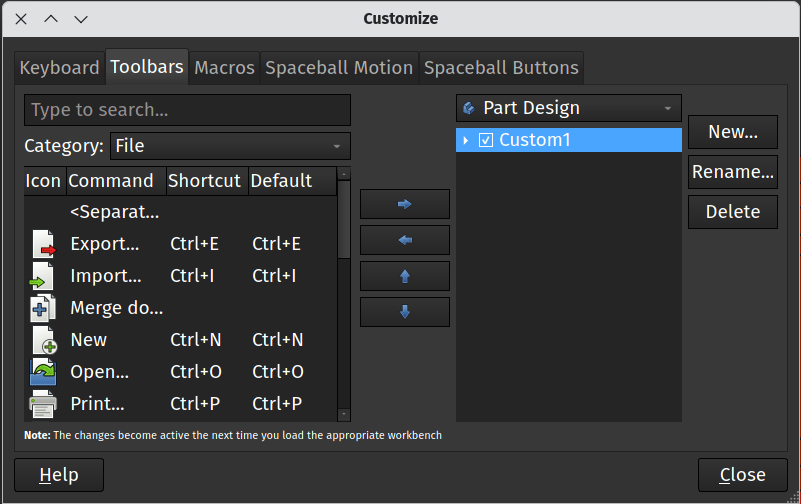Switch to the Keyboard tab
This screenshot has width=801, height=504.
coord(59,68)
